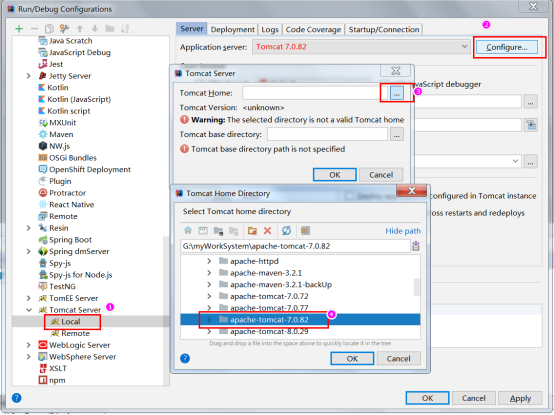Expand Jetty Server node

[x=29, y=76]
